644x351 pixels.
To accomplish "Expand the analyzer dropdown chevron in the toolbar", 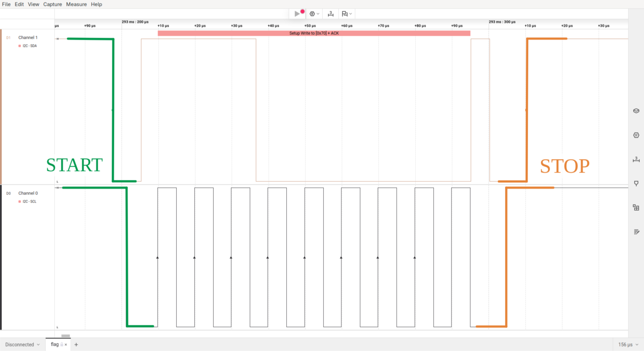I will (x=318, y=14).
